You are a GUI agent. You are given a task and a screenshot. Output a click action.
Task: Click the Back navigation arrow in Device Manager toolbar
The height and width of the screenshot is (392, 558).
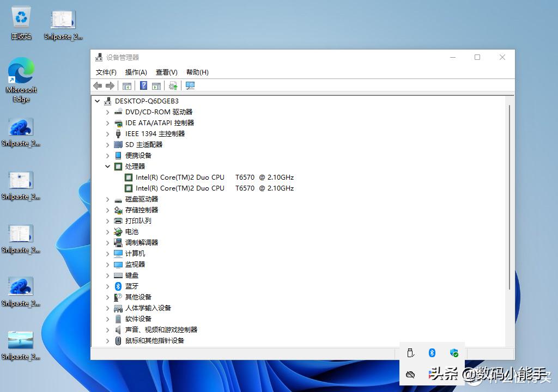tap(98, 85)
